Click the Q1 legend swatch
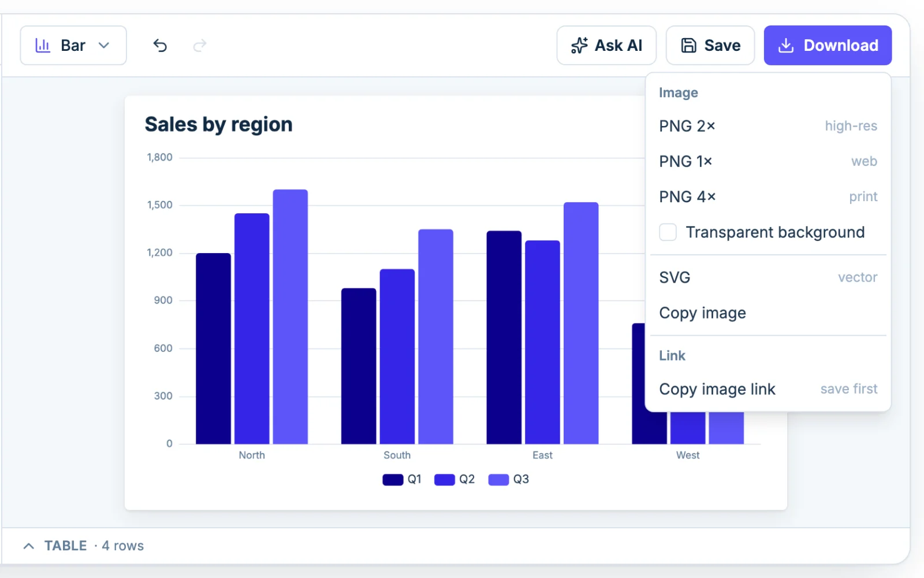Viewport: 924px width, 578px height. tap(393, 480)
